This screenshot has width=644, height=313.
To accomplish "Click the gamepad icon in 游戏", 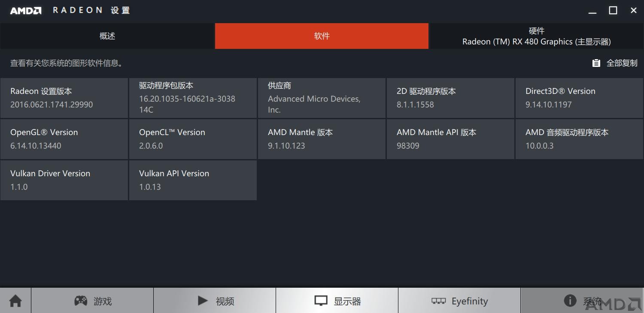I will [x=81, y=301].
